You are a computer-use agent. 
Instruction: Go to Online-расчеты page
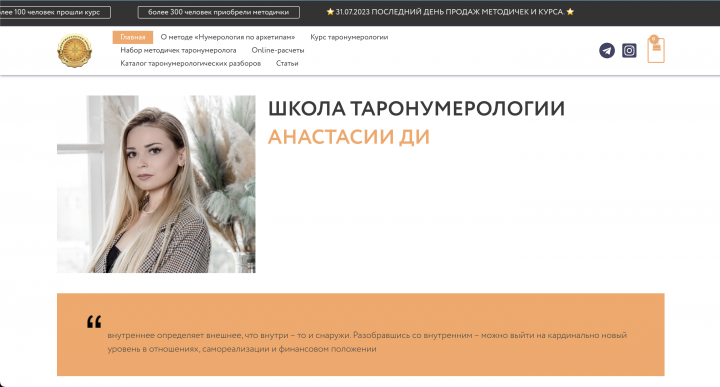coord(278,50)
